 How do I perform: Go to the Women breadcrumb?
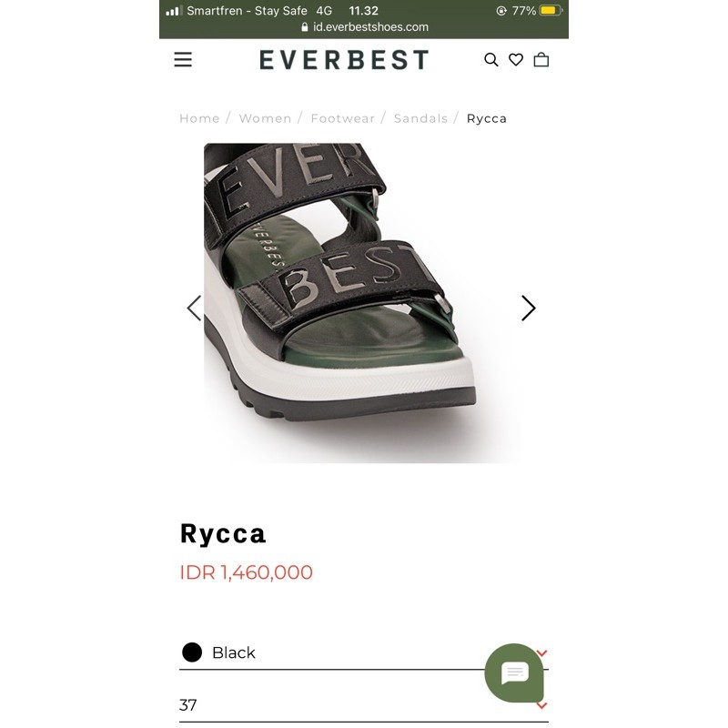click(265, 119)
